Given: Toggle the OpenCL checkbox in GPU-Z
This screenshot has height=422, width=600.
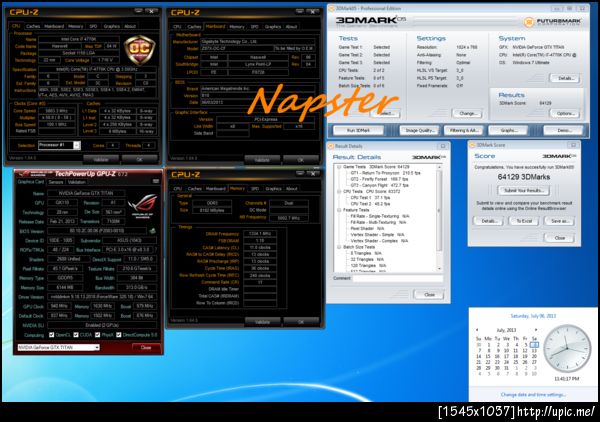Looking at the screenshot, I should 51,335.
